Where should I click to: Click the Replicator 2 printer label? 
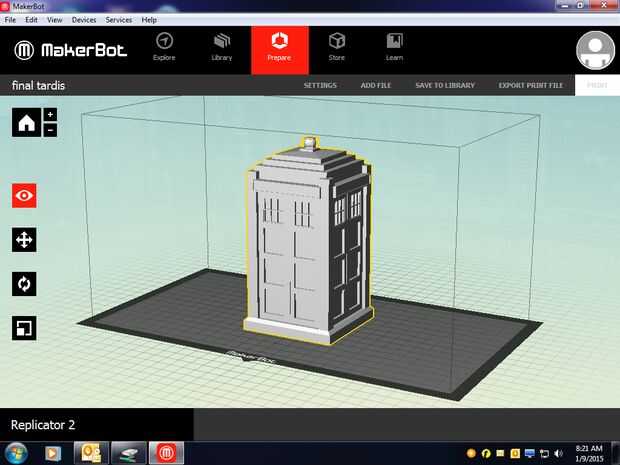pos(43,425)
